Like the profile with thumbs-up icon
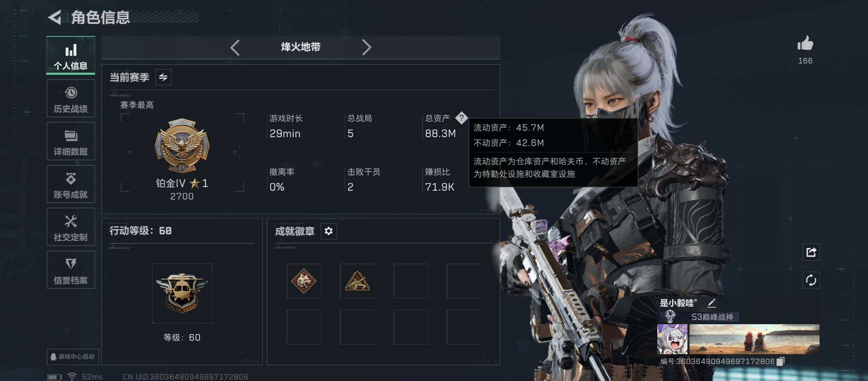This screenshot has height=381, width=868. pyautogui.click(x=805, y=44)
